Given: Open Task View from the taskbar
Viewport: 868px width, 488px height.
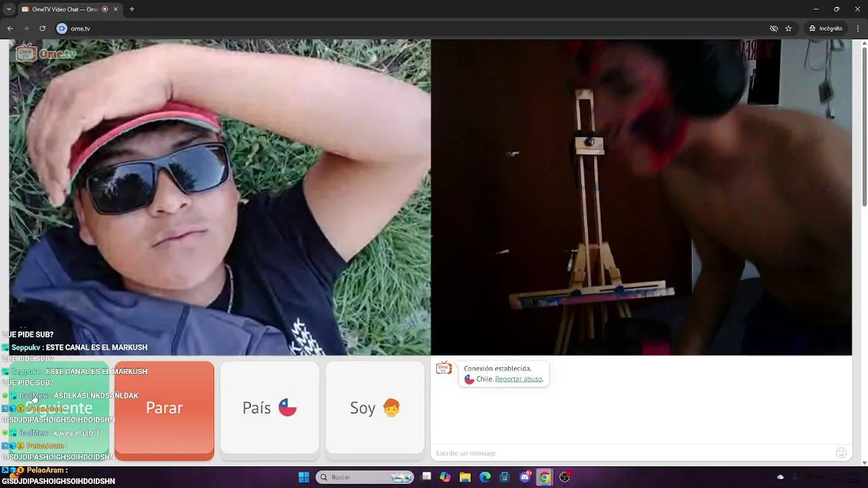Looking at the screenshot, I should click(427, 477).
